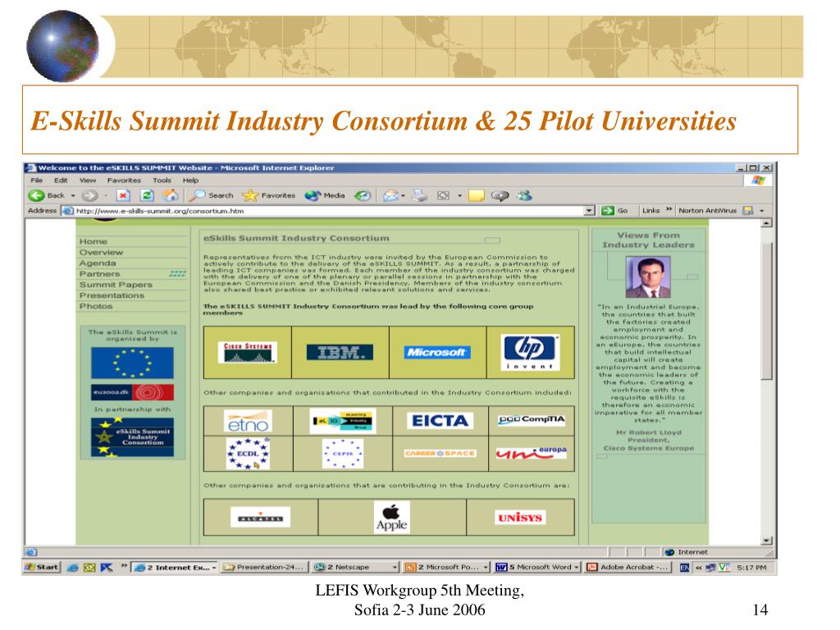Image resolution: width=840 pixels, height=630 pixels.
Task: Click the page scrollbar down arrow
Action: click(x=767, y=541)
